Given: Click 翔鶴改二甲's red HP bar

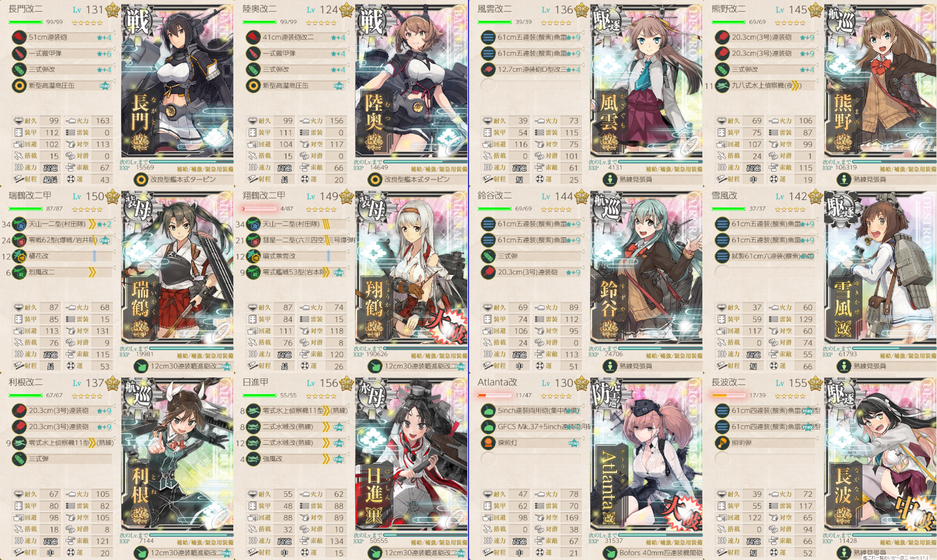Looking at the screenshot, I should click(x=260, y=209).
